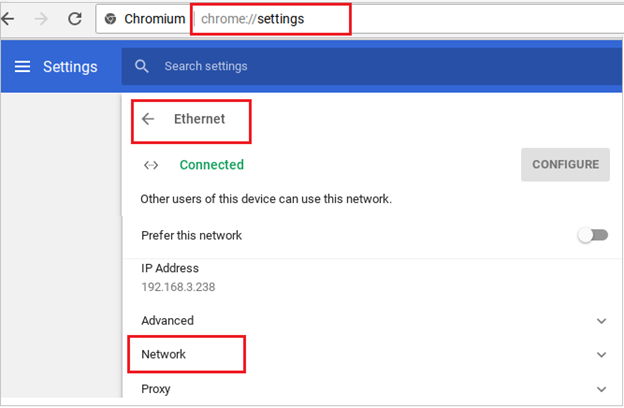The image size is (624, 408).
Task: Click the Proxy row label
Action: [x=156, y=389]
